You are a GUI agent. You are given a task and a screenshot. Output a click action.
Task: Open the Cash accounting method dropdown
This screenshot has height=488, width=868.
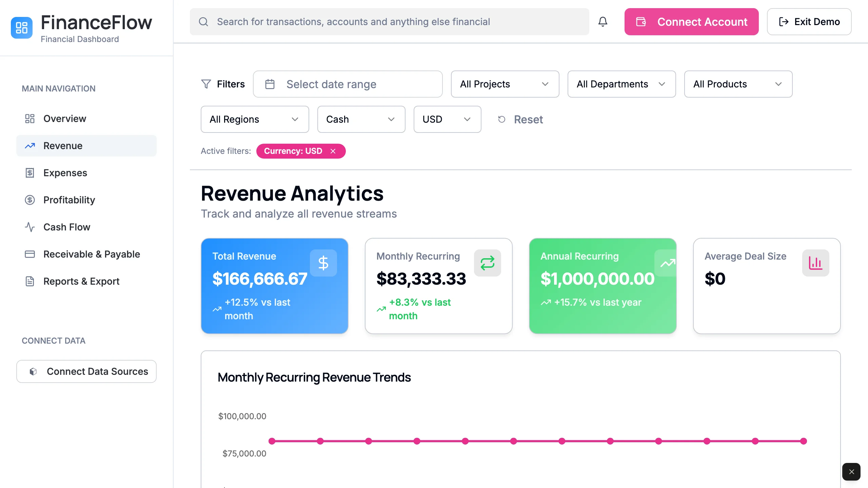tap(361, 119)
